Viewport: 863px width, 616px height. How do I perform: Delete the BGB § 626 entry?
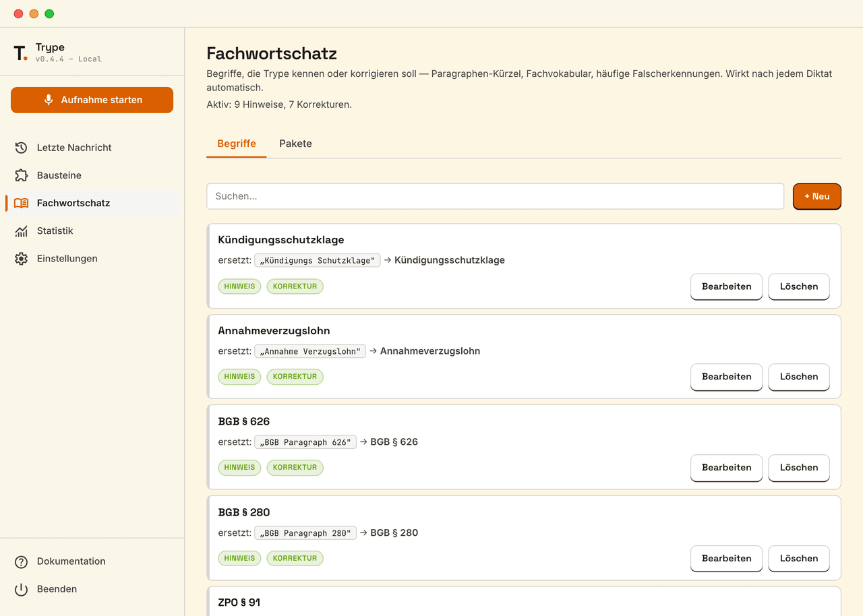tap(799, 468)
